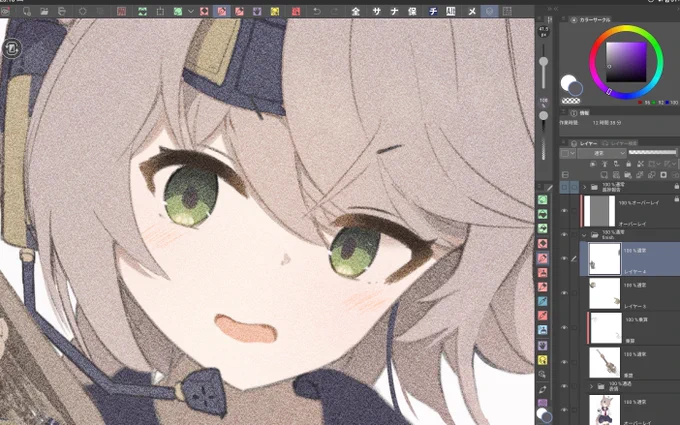680x425 pixels.
Task: Toggle visibility of レイヤー 3
Action: [x=564, y=293]
